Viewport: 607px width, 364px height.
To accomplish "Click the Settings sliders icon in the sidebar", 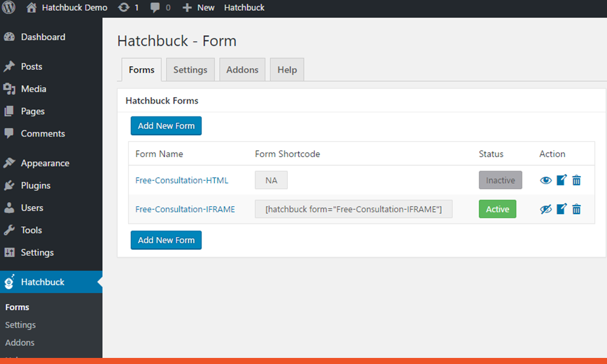I will pyautogui.click(x=9, y=252).
